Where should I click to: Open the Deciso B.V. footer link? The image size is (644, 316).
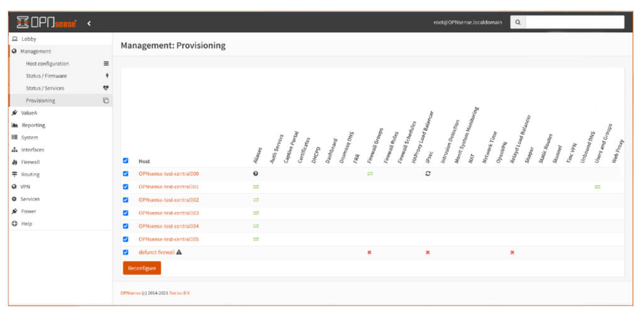[x=180, y=293]
